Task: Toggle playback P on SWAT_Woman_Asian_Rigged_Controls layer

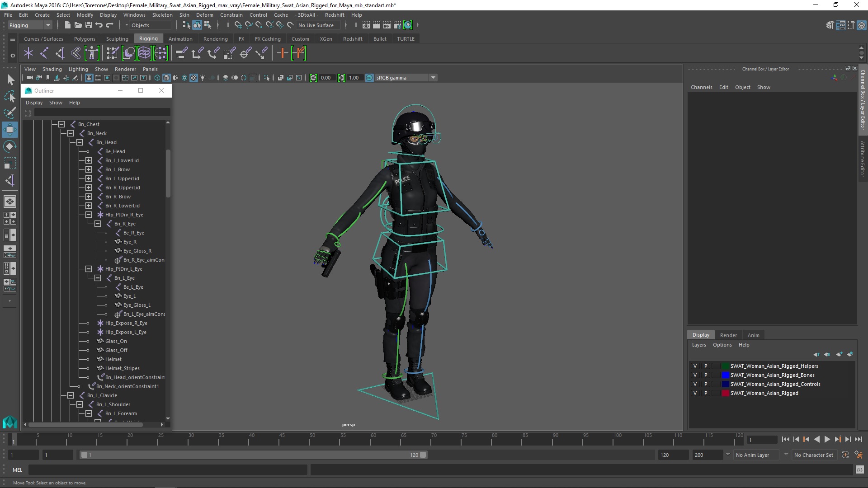Action: [x=705, y=384]
